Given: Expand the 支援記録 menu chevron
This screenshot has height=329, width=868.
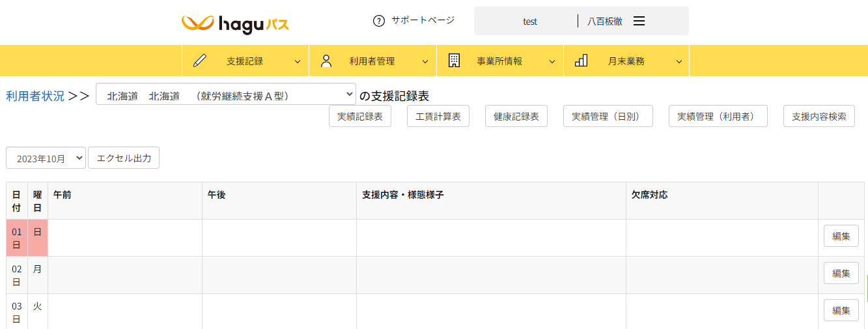Looking at the screenshot, I should pyautogui.click(x=298, y=61).
